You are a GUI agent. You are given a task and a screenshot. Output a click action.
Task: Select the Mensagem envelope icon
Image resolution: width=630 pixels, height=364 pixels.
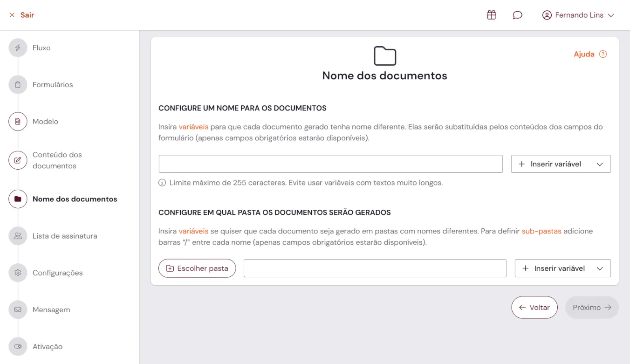point(18,309)
